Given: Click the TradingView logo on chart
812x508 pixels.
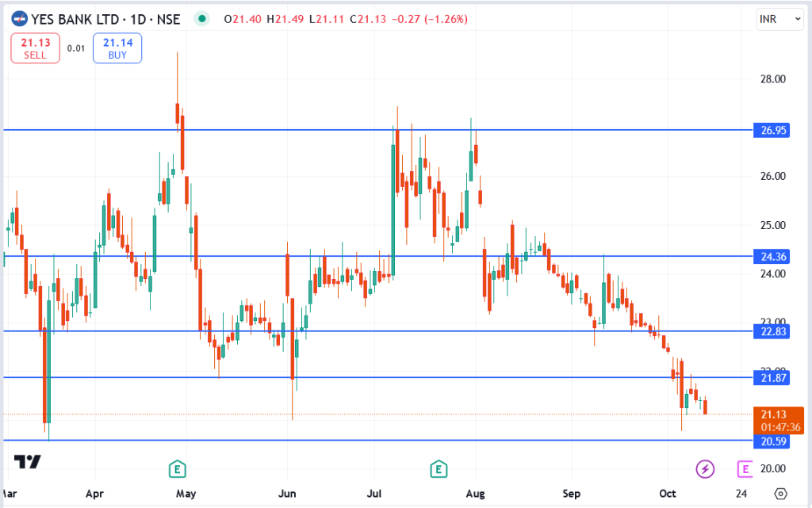Looking at the screenshot, I should click(27, 461).
